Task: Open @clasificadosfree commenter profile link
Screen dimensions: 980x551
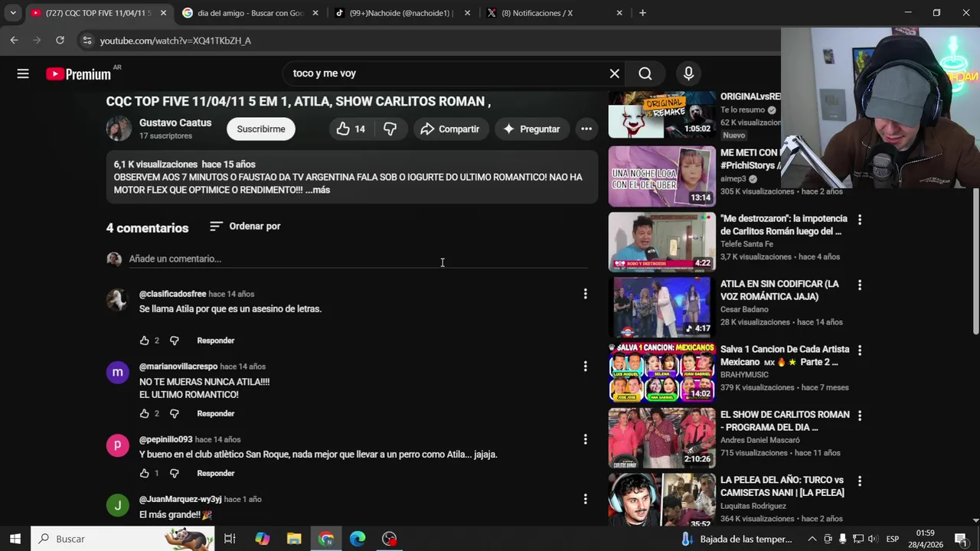Action: 172,294
